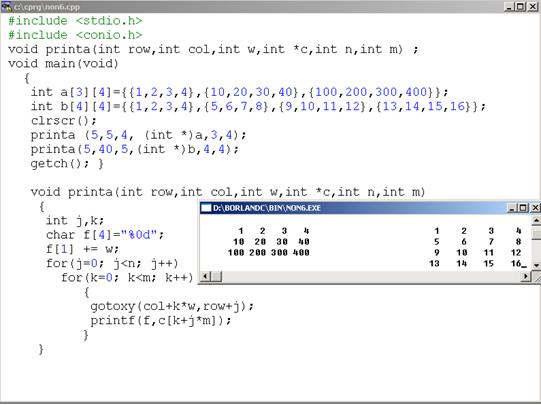Click the NON6.EXE console title bar icon
The width and height of the screenshot is (541, 405).
click(206, 208)
